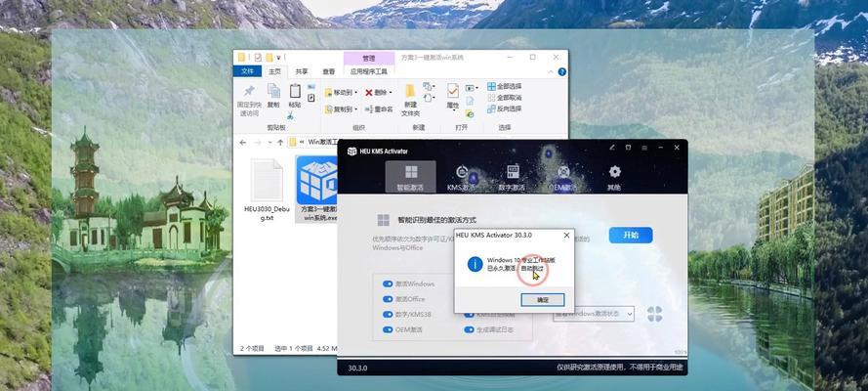Click the Copy (复制) icon in ribbon
The width and height of the screenshot is (868, 391).
tap(273, 91)
